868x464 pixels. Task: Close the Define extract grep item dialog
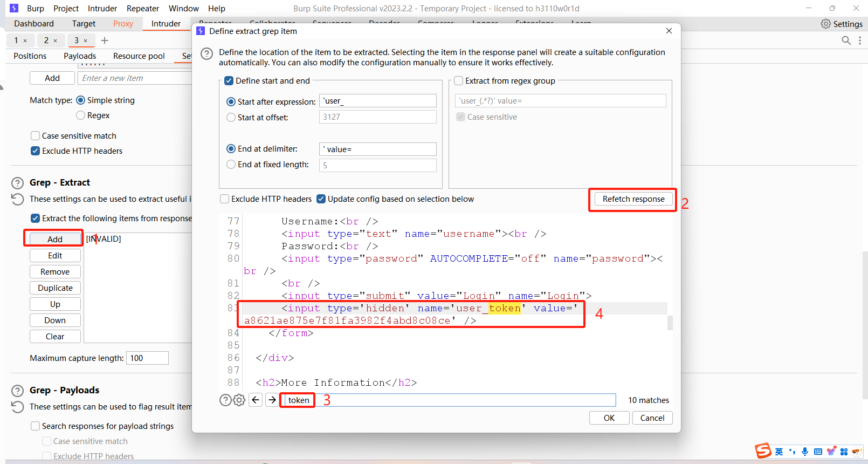[x=669, y=31]
